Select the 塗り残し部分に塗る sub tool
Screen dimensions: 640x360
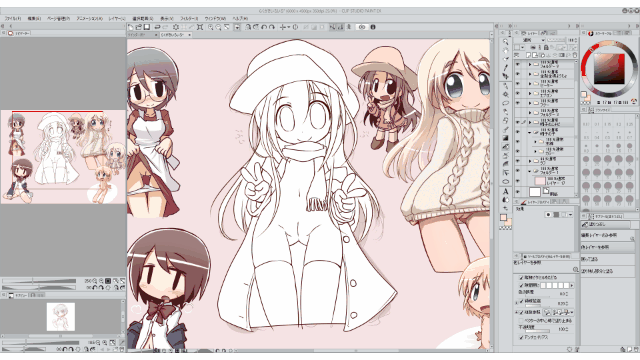coord(608,271)
